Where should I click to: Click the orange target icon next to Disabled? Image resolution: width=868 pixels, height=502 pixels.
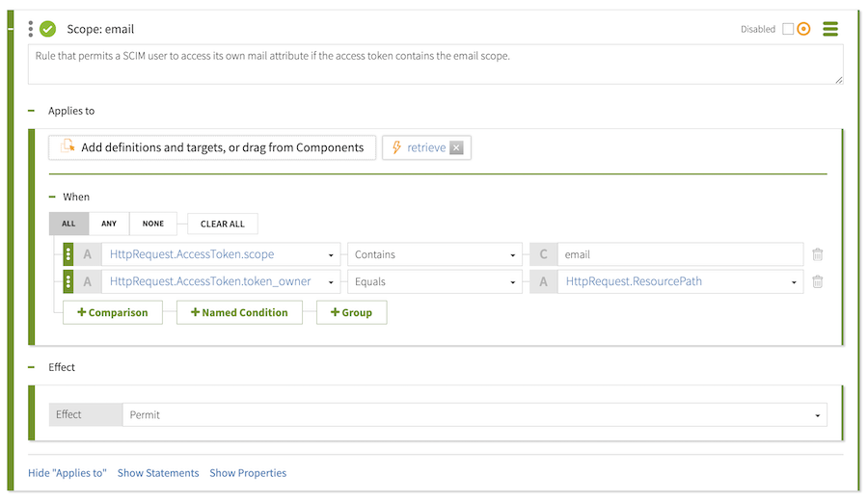(803, 29)
